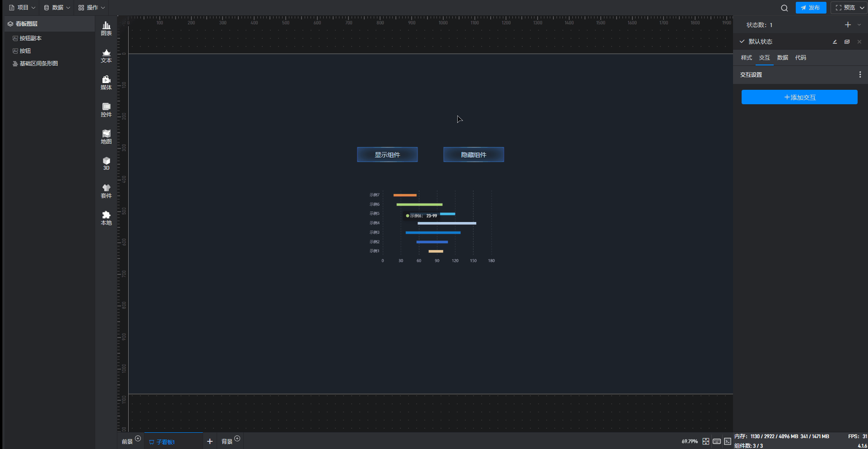Switch to the 代码 tab
Viewport: 868px width, 449px height.
coord(800,58)
